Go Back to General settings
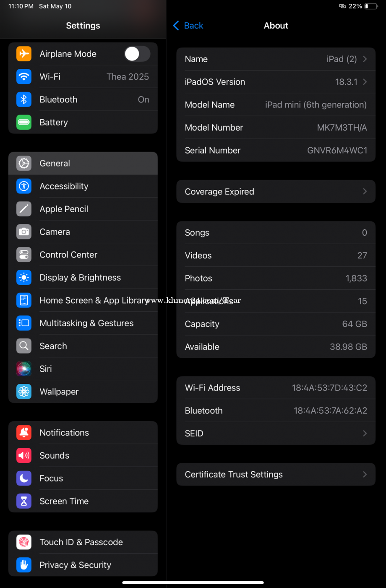The width and height of the screenshot is (386, 588). point(188,26)
